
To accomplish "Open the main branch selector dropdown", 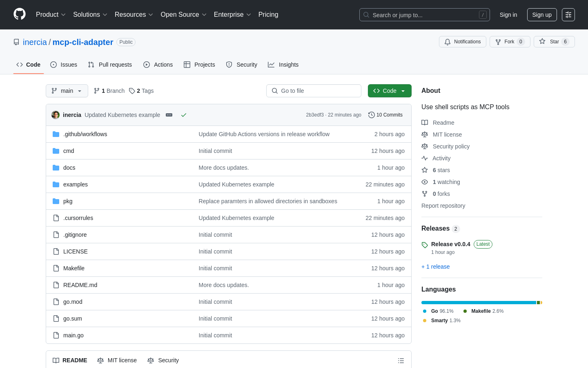I will click(67, 91).
